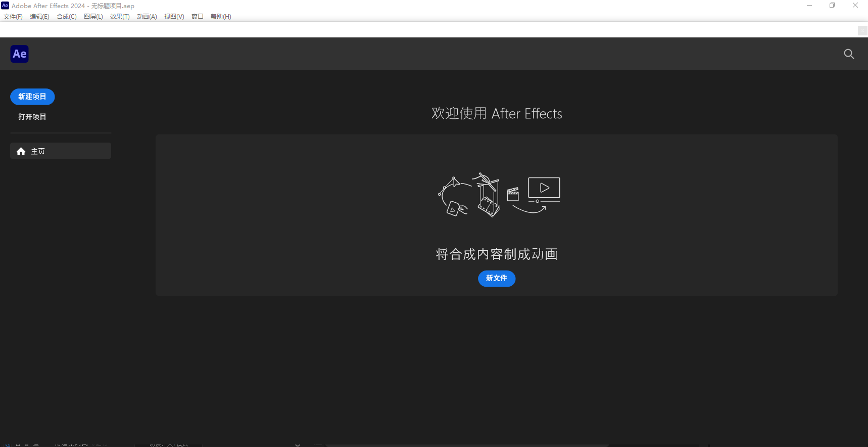Open the 窗口 menu
868x447 pixels.
coord(197,17)
